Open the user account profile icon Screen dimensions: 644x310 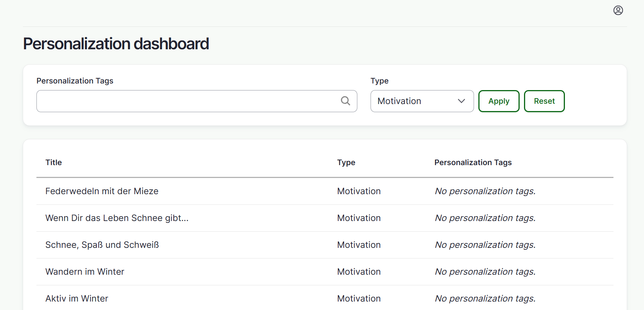pyautogui.click(x=618, y=10)
